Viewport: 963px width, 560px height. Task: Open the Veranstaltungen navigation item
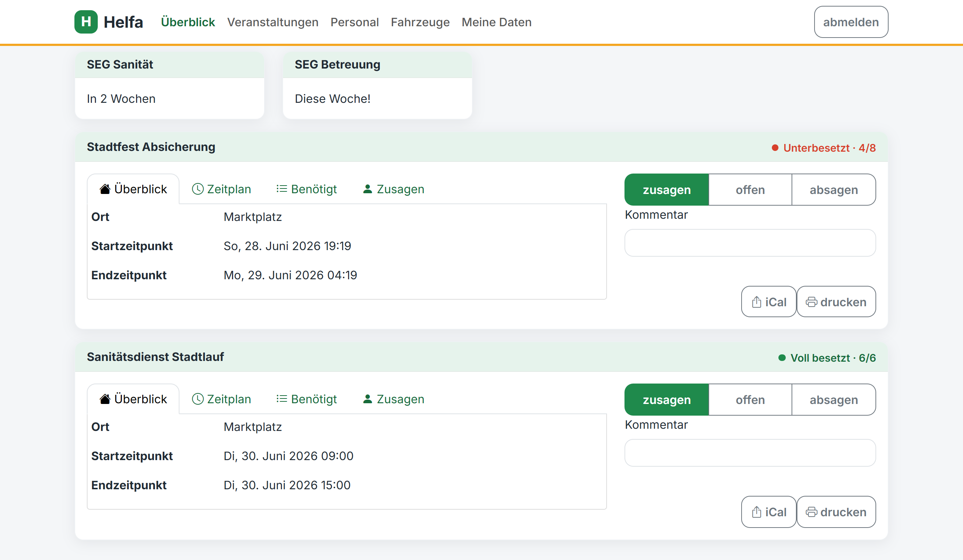272,22
